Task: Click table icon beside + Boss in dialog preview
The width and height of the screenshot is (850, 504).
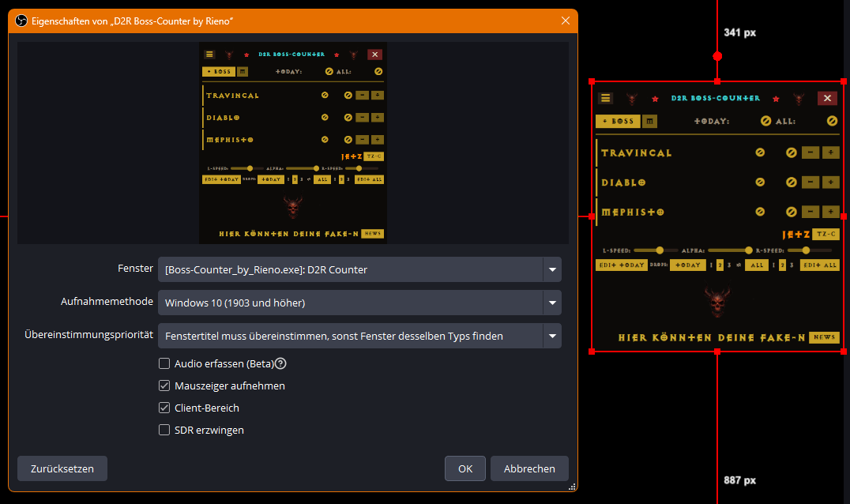Action: tap(243, 72)
